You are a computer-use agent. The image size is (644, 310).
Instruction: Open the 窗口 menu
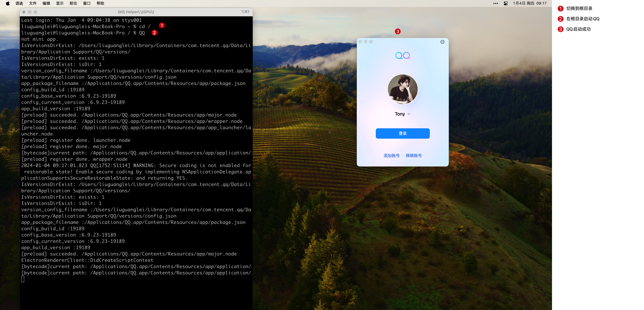tap(87, 3)
